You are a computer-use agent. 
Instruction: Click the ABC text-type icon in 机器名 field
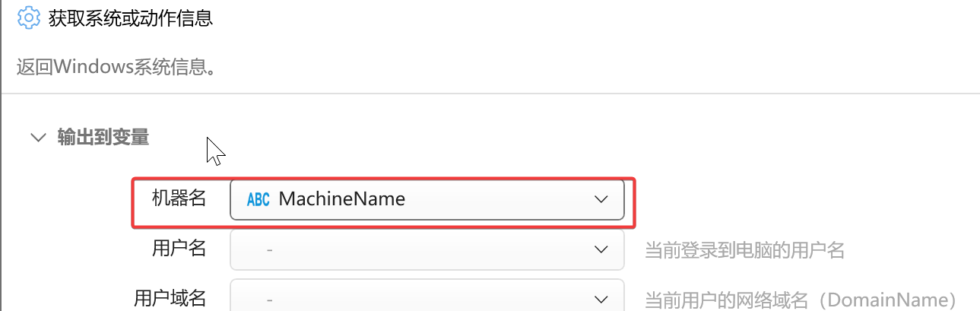click(x=258, y=200)
